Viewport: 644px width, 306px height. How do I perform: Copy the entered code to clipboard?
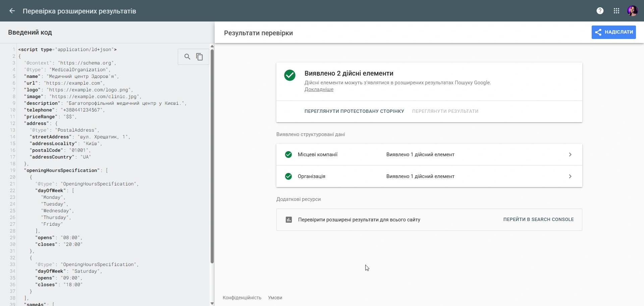coord(200,57)
